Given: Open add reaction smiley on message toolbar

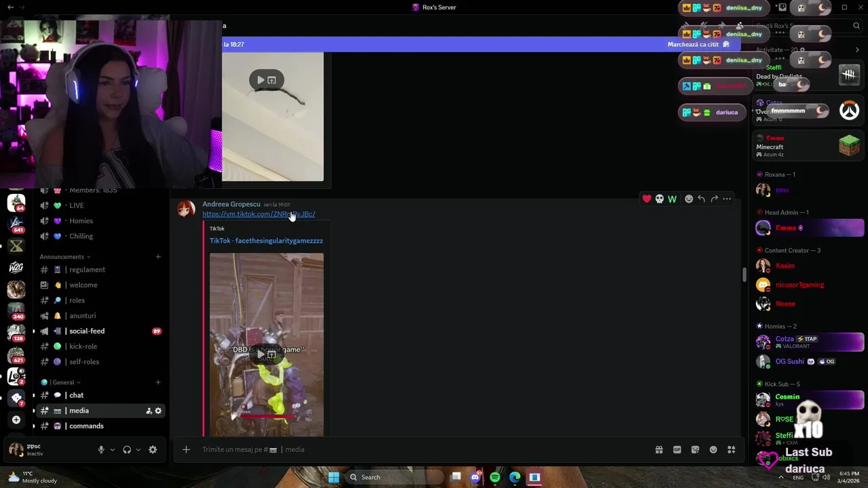Looking at the screenshot, I should pos(689,199).
